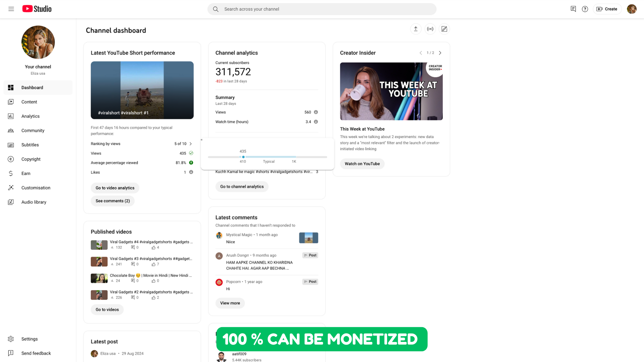Click the info icon beside Views 560
The width and height of the screenshot is (644, 362).
click(x=316, y=112)
